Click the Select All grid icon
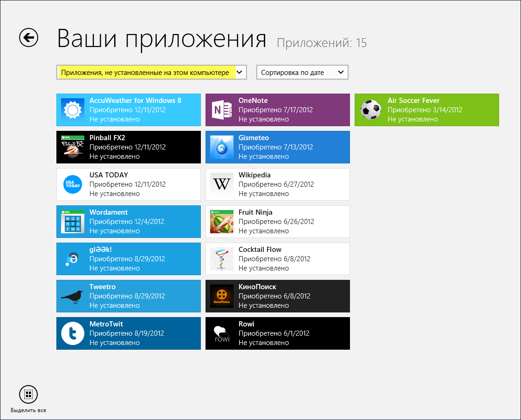The height and width of the screenshot is (420, 521). (x=28, y=394)
